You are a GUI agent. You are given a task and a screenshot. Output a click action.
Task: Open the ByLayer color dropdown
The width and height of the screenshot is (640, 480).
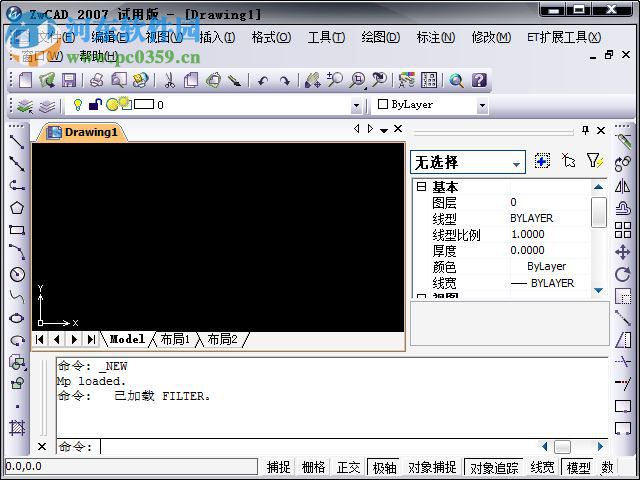[482, 105]
